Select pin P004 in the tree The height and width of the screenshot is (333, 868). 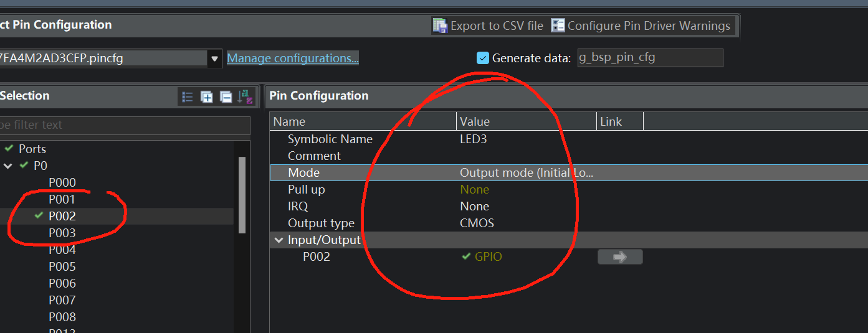pyautogui.click(x=62, y=250)
